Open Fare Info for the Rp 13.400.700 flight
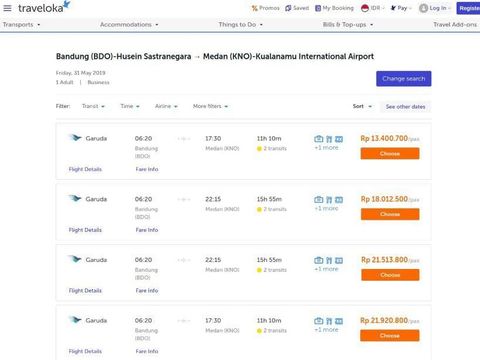The height and width of the screenshot is (360, 480). (147, 169)
